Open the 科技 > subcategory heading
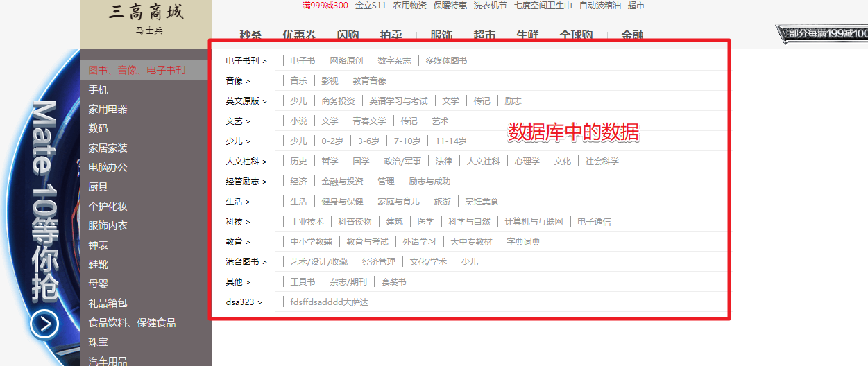This screenshot has height=366, width=868. coord(238,222)
